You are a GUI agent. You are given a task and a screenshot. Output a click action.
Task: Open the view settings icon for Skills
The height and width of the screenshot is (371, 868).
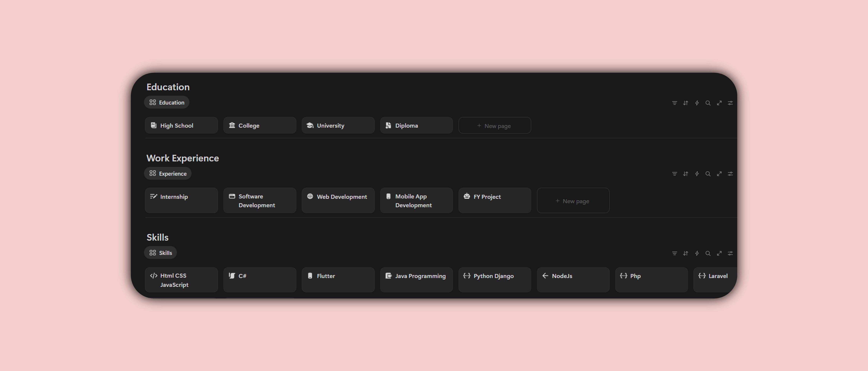[730, 253]
